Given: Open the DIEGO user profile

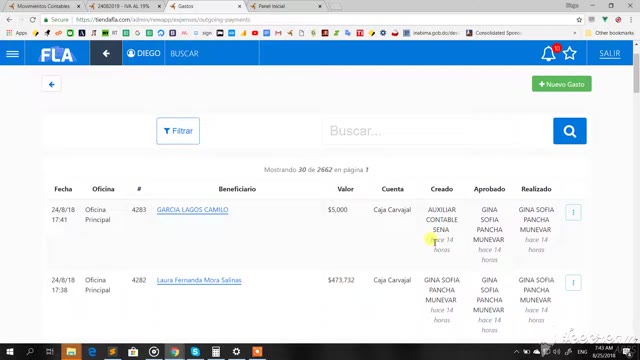Looking at the screenshot, I should click(143, 53).
